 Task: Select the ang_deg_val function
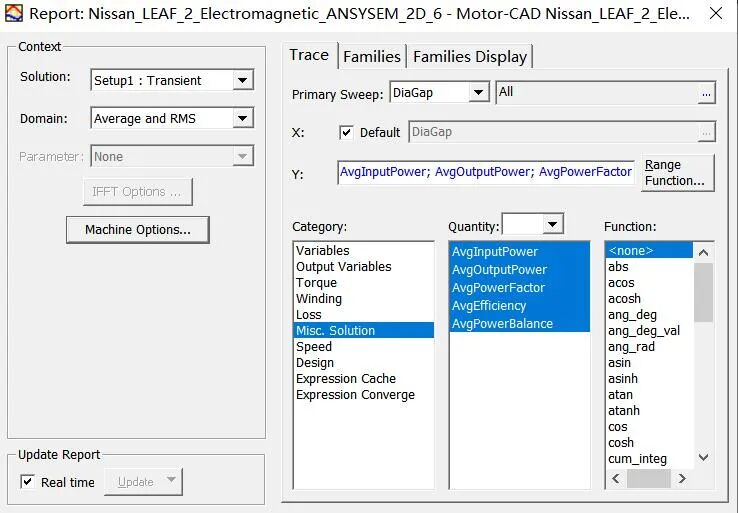(x=649, y=330)
